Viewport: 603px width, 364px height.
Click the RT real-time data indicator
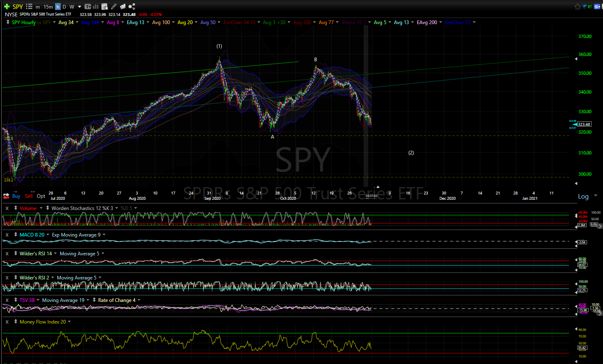[589, 7]
